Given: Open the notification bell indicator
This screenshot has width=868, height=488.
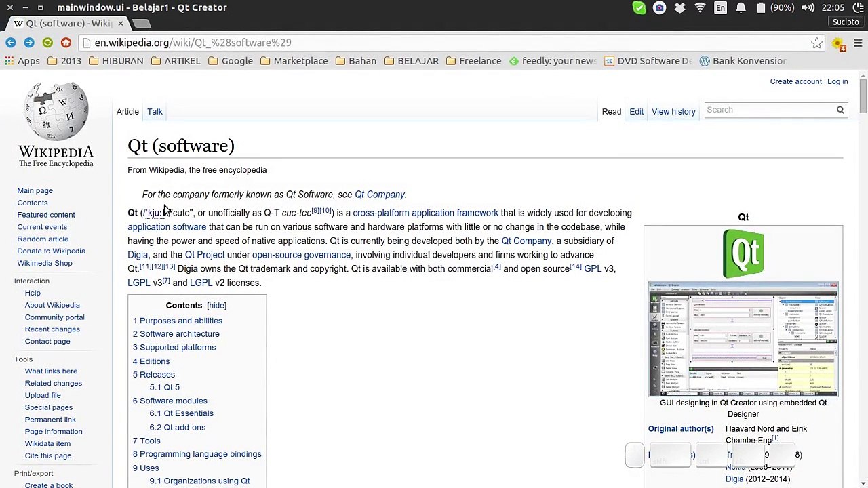Looking at the screenshot, I should pyautogui.click(x=741, y=7).
